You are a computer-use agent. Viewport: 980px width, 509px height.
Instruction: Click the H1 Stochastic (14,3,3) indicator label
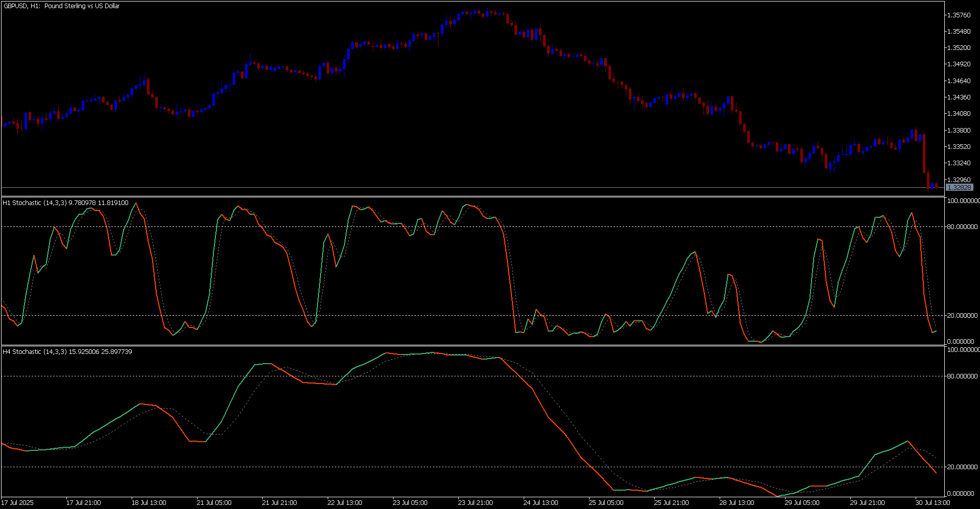(x=65, y=203)
